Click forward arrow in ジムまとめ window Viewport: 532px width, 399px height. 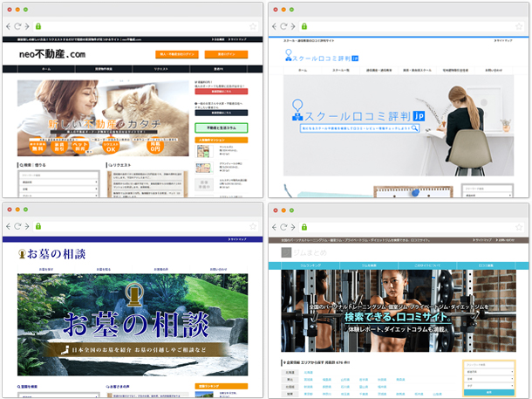click(293, 227)
